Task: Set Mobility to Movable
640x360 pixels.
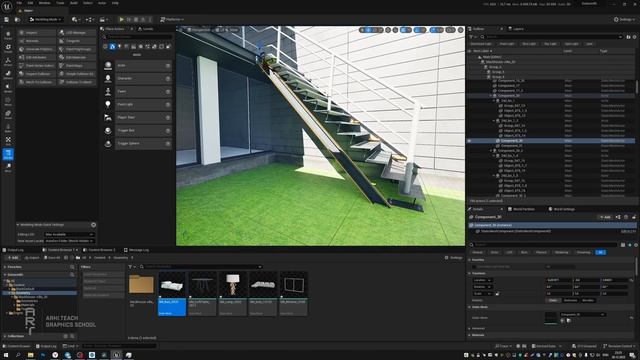Action: [588, 300]
